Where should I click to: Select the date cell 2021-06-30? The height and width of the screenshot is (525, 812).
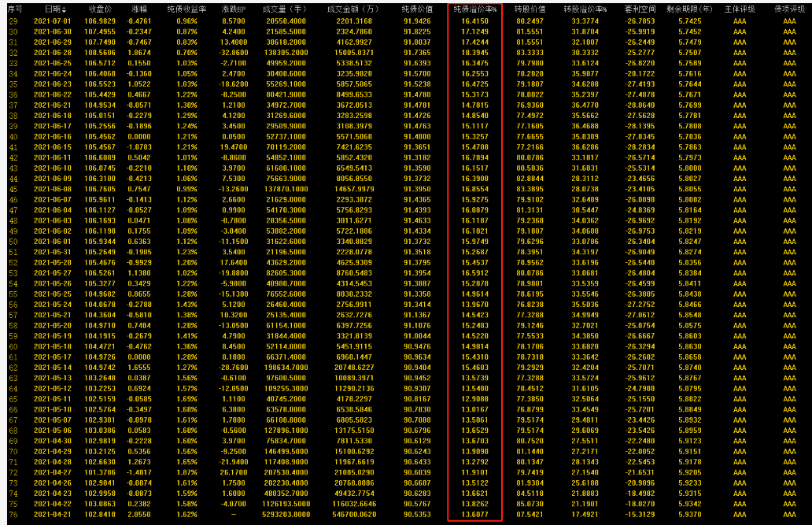coord(53,31)
